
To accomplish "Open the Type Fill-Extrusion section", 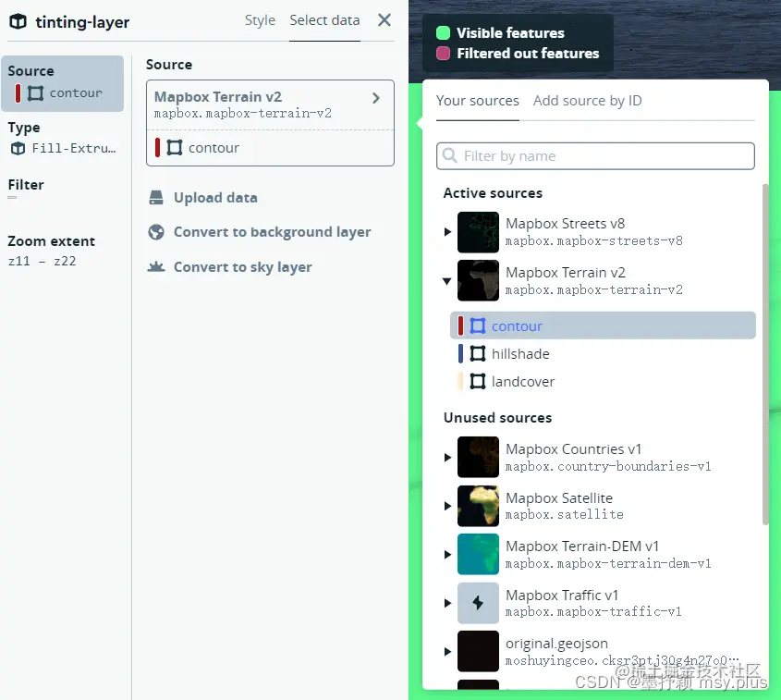I will pyautogui.click(x=62, y=139).
